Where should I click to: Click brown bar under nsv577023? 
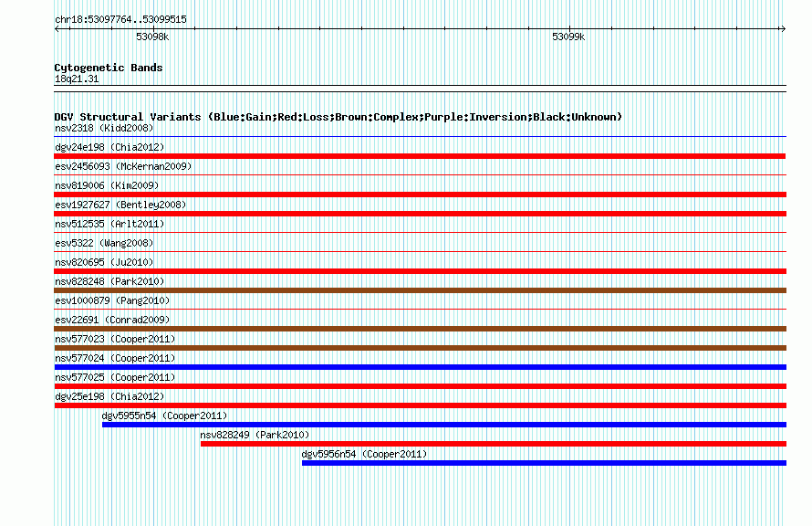pyautogui.click(x=420, y=348)
